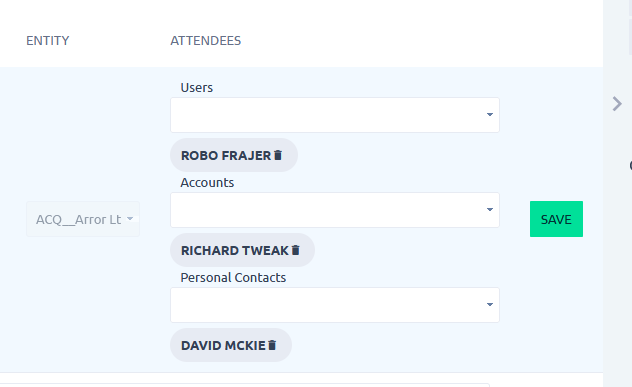Open the Users dropdown arrow

tap(490, 115)
